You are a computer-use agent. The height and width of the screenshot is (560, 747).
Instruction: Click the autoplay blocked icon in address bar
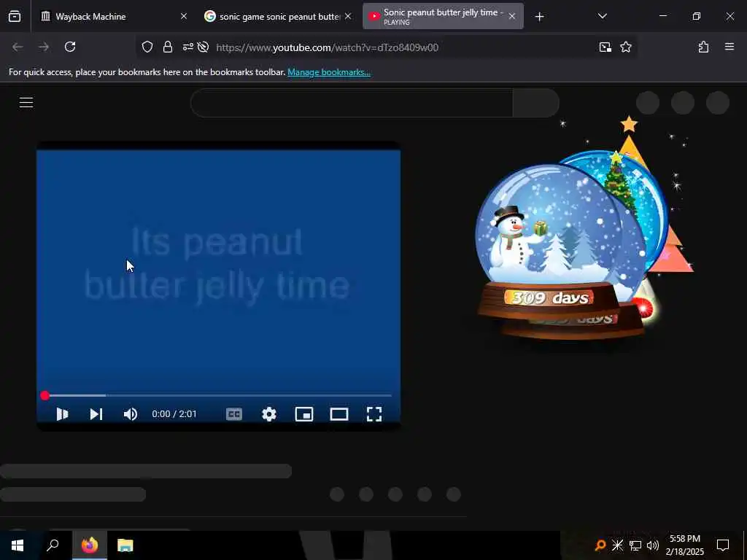click(204, 47)
